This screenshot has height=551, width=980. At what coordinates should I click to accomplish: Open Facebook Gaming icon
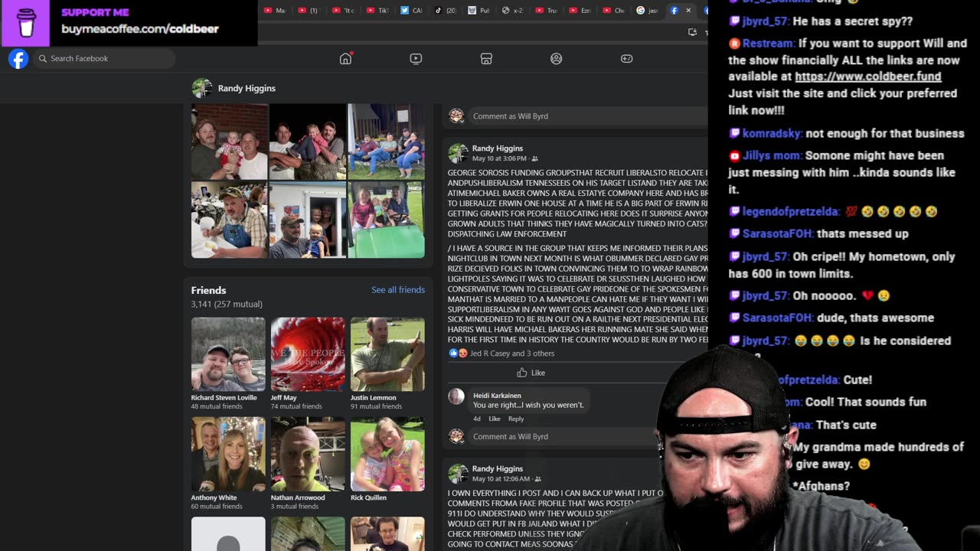626,59
